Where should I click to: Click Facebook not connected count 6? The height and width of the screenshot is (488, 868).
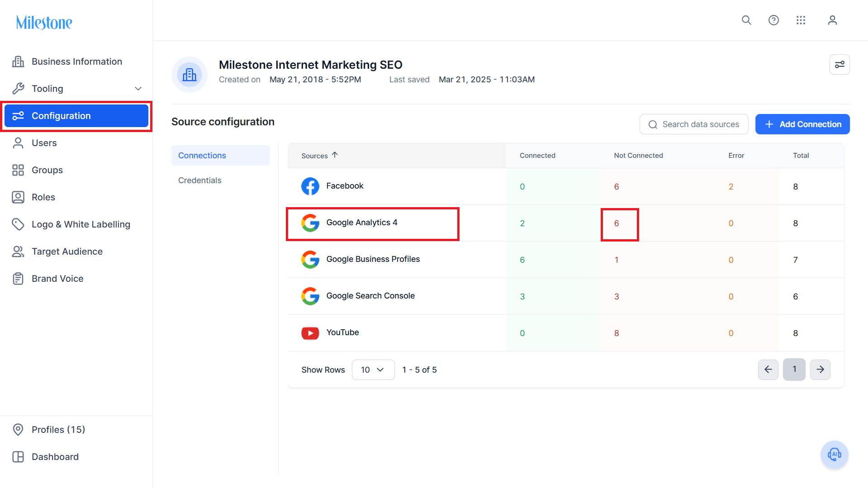tap(617, 187)
